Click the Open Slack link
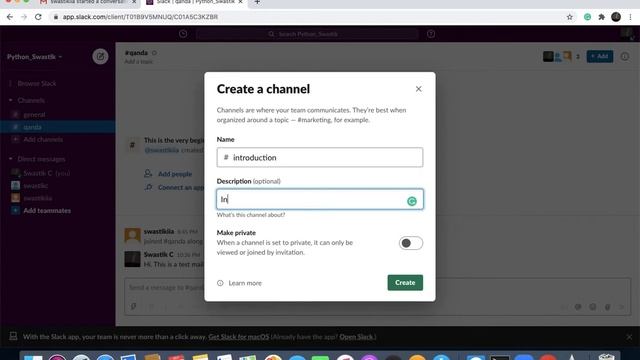The image size is (640, 360). 356,337
